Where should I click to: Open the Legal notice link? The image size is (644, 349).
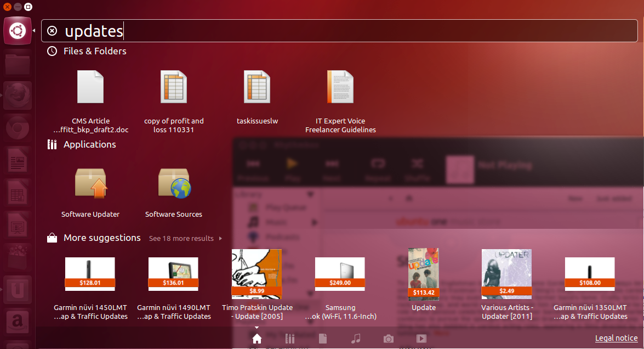[617, 338]
